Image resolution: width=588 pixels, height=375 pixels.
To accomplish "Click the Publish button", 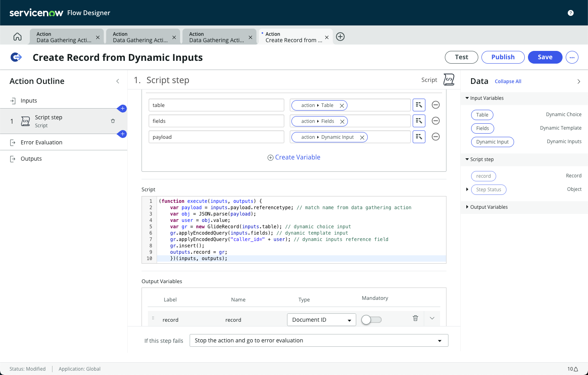I will point(503,57).
